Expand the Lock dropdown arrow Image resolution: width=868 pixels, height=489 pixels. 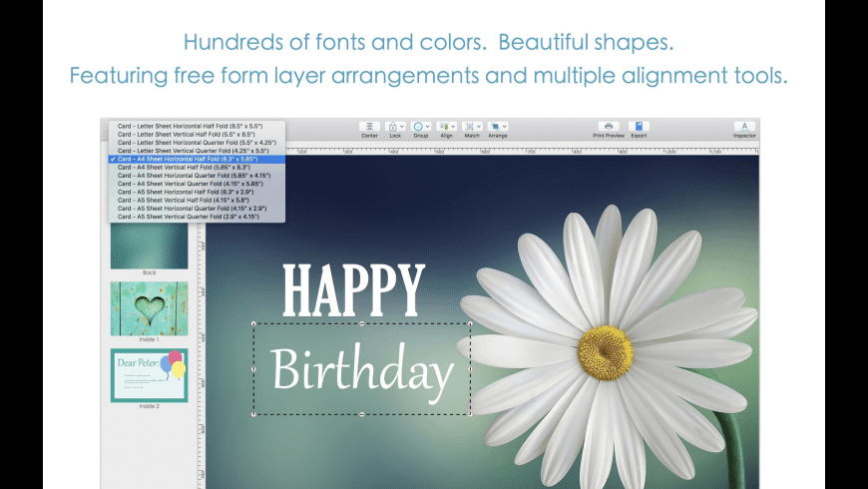401,127
